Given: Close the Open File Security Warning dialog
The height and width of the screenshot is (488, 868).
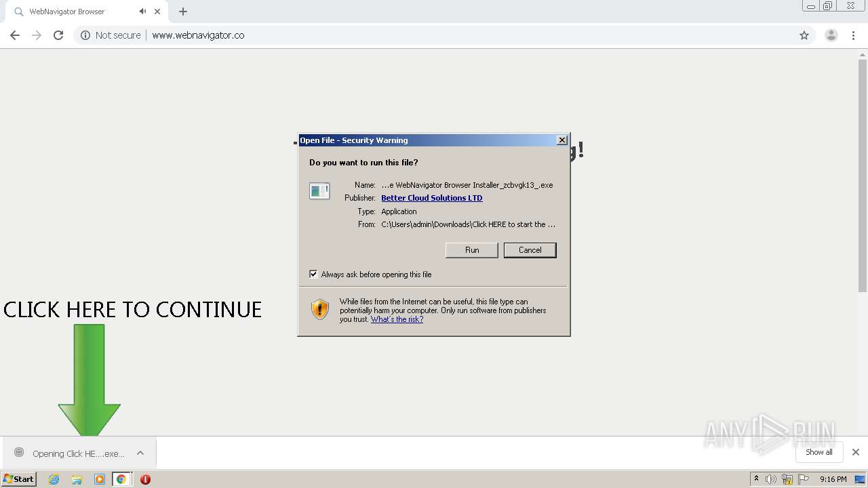Looking at the screenshot, I should click(x=562, y=140).
